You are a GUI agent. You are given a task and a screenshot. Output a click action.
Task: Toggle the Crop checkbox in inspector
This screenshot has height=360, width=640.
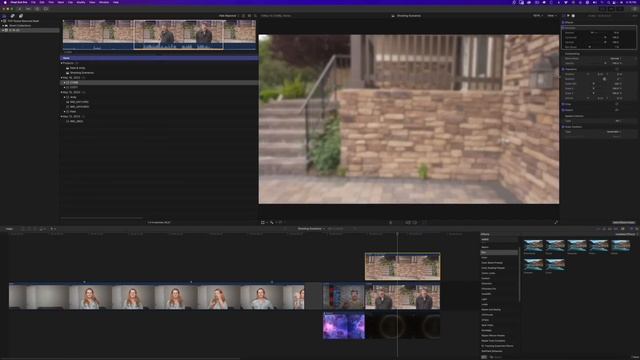pyautogui.click(x=563, y=104)
